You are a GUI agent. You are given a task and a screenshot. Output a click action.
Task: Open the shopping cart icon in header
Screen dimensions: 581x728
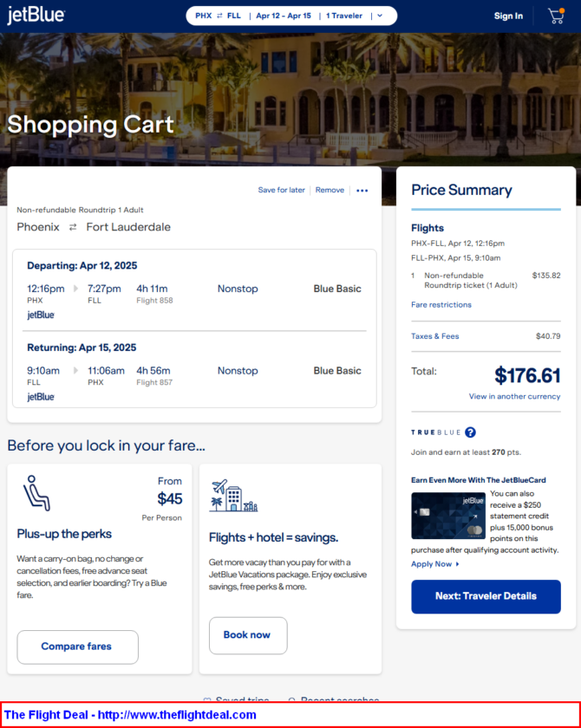coord(556,16)
